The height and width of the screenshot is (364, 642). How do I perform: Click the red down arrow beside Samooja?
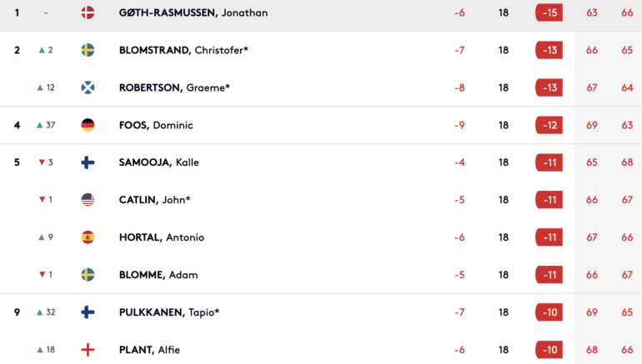coord(42,162)
